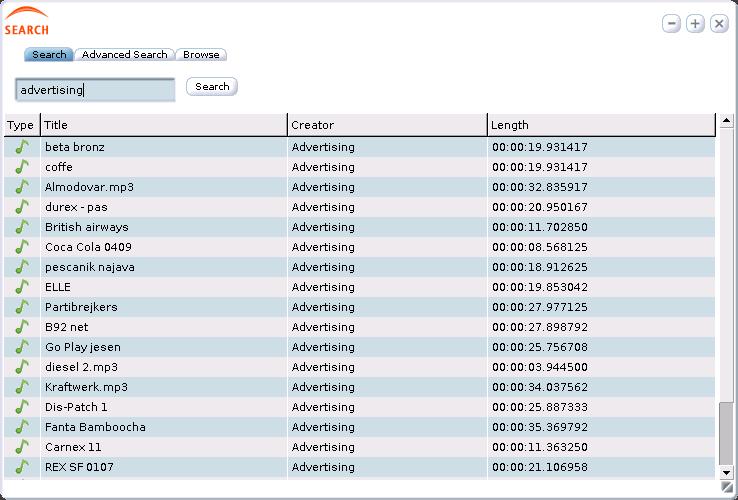
Task: Click the note icon next to Kraftwerk.mp3
Action: click(x=22, y=387)
